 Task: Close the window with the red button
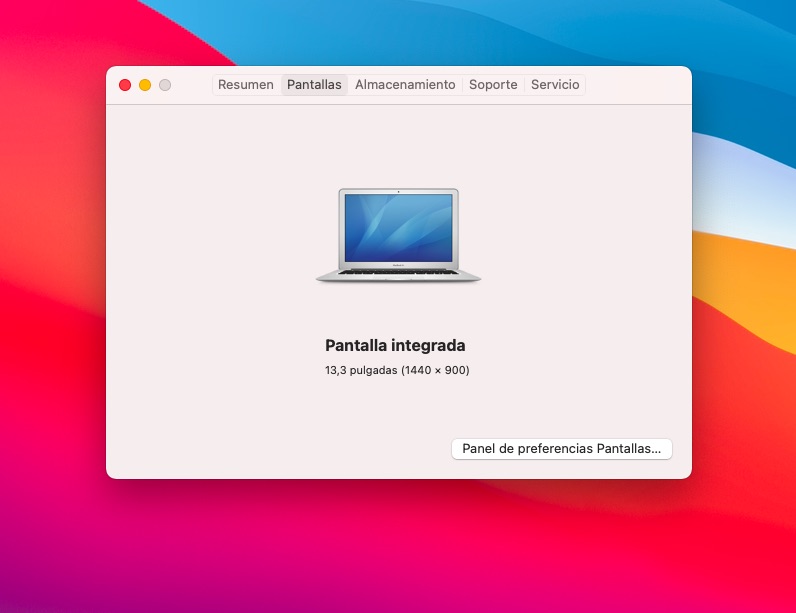pyautogui.click(x=125, y=85)
